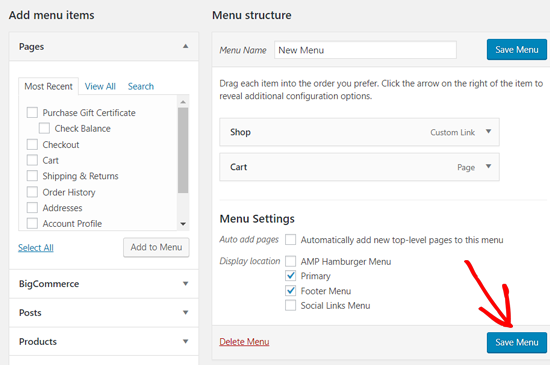This screenshot has height=365, width=550.
Task: Click the Delete Menu link
Action: [244, 342]
